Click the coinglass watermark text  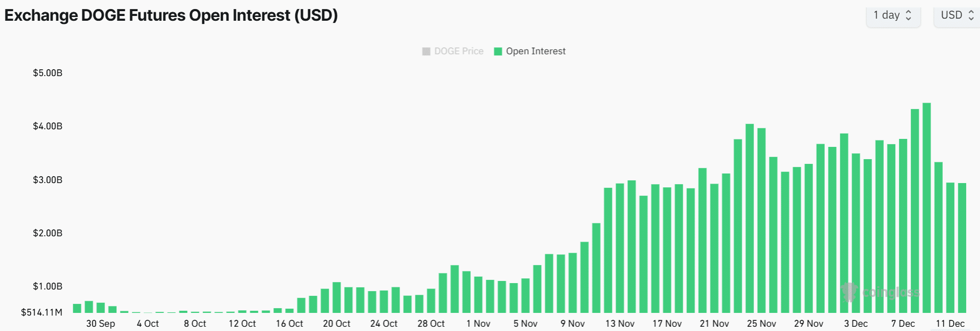(x=891, y=292)
